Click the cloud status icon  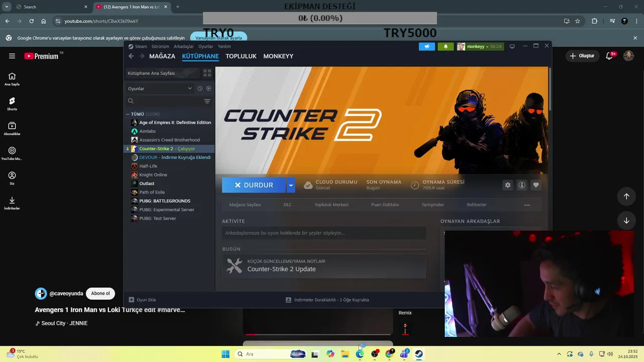[308, 185]
